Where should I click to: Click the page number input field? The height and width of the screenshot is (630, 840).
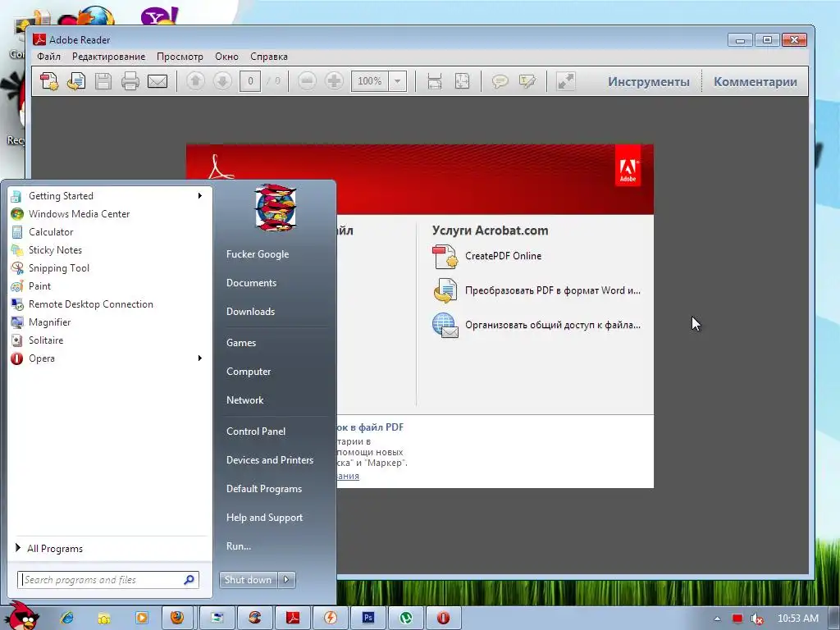pyautogui.click(x=249, y=81)
